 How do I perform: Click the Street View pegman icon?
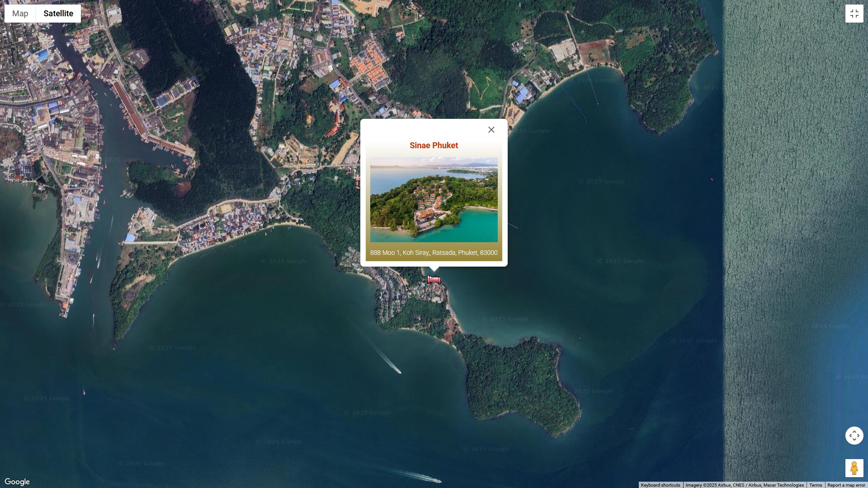854,468
